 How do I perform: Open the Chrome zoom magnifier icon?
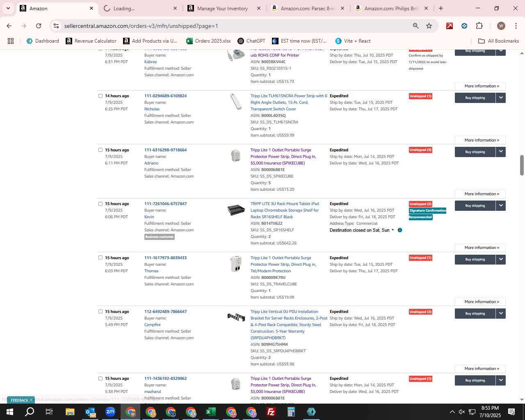click(416, 26)
